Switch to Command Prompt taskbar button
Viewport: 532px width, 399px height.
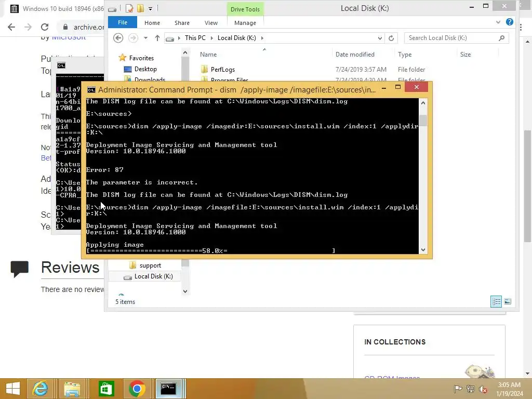pos(169,389)
